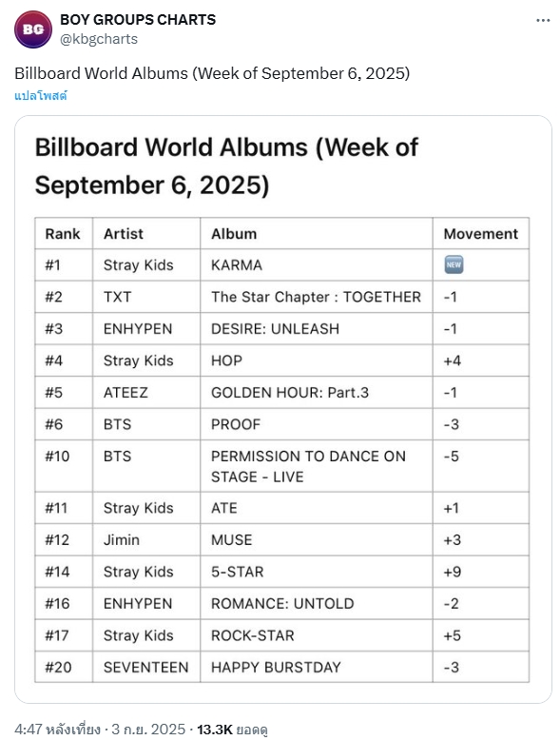Click the BG profile avatar

(33, 29)
